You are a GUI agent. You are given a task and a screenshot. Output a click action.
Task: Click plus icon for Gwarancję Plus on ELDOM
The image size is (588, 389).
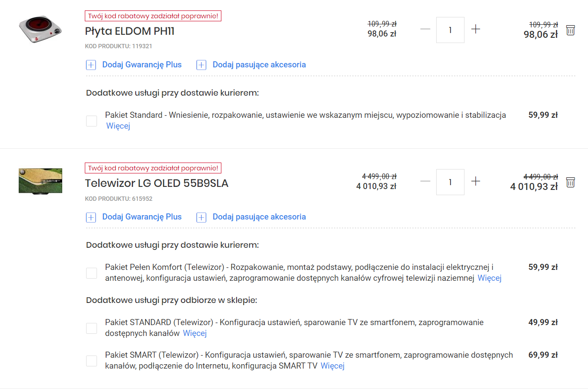pyautogui.click(x=90, y=65)
